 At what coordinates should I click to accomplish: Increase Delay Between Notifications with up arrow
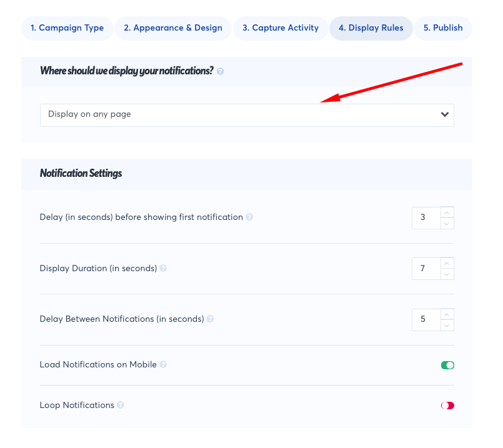coord(447,314)
